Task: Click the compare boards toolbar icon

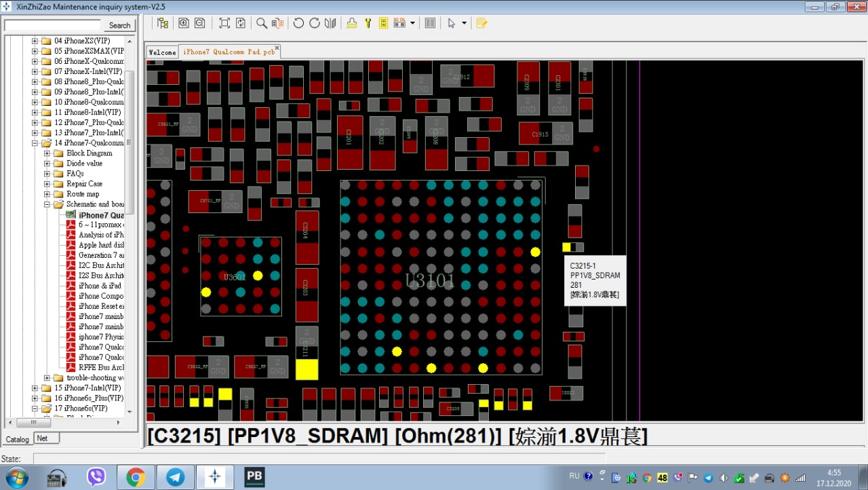Action: (x=277, y=23)
